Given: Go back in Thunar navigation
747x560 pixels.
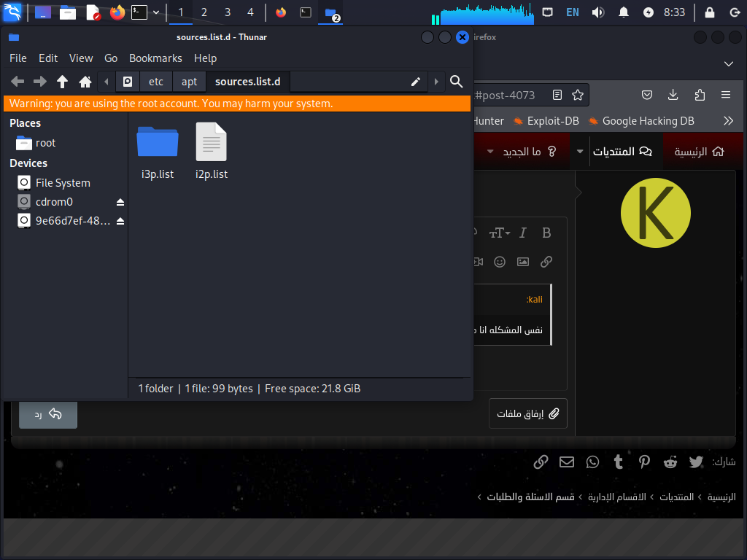Looking at the screenshot, I should (18, 82).
